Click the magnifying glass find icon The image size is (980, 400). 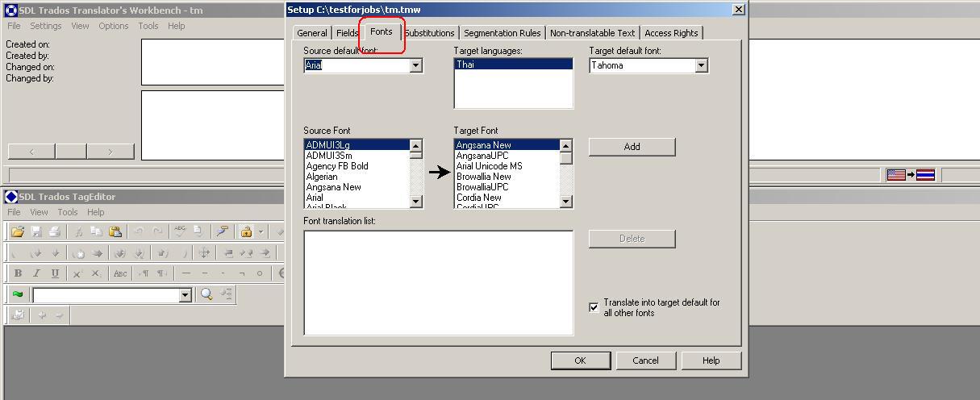(206, 294)
